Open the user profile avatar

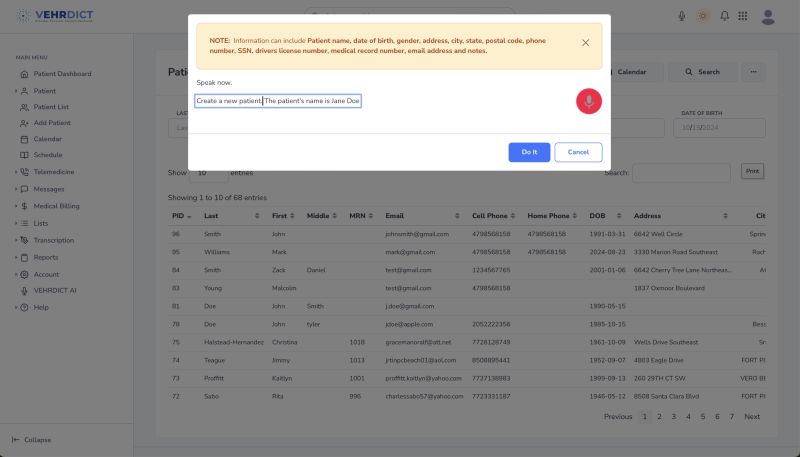tap(768, 16)
